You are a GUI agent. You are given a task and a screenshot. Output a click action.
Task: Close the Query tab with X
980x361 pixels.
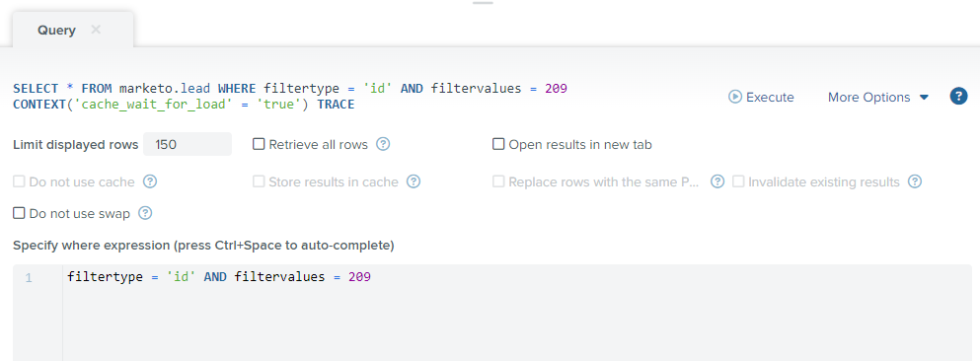pyautogui.click(x=96, y=30)
